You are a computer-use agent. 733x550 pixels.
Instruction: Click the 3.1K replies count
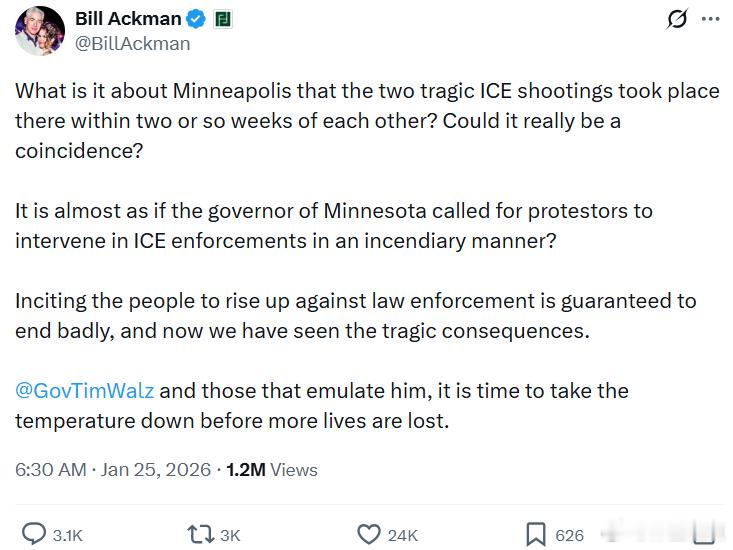(67, 535)
